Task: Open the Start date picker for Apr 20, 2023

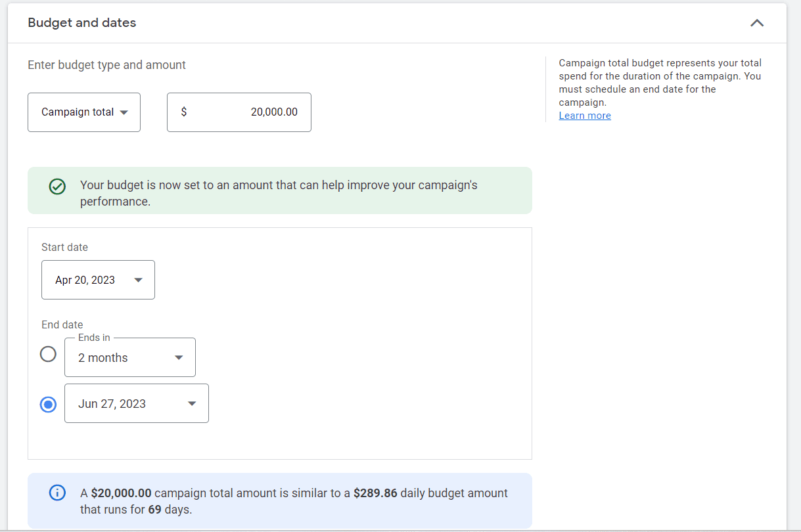Action: 98,279
